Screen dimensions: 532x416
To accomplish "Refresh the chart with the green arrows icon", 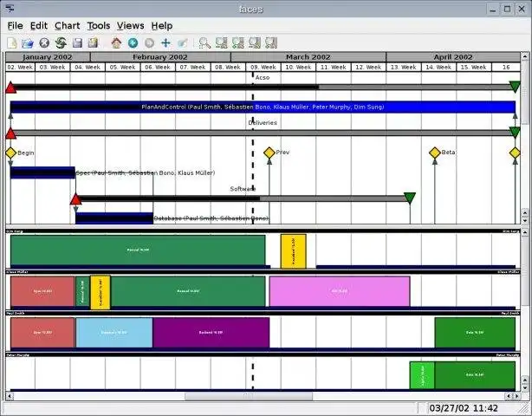I will (x=61, y=43).
